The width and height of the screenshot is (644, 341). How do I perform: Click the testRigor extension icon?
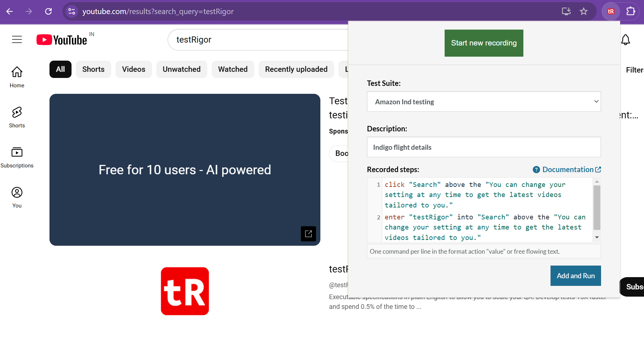[611, 12]
